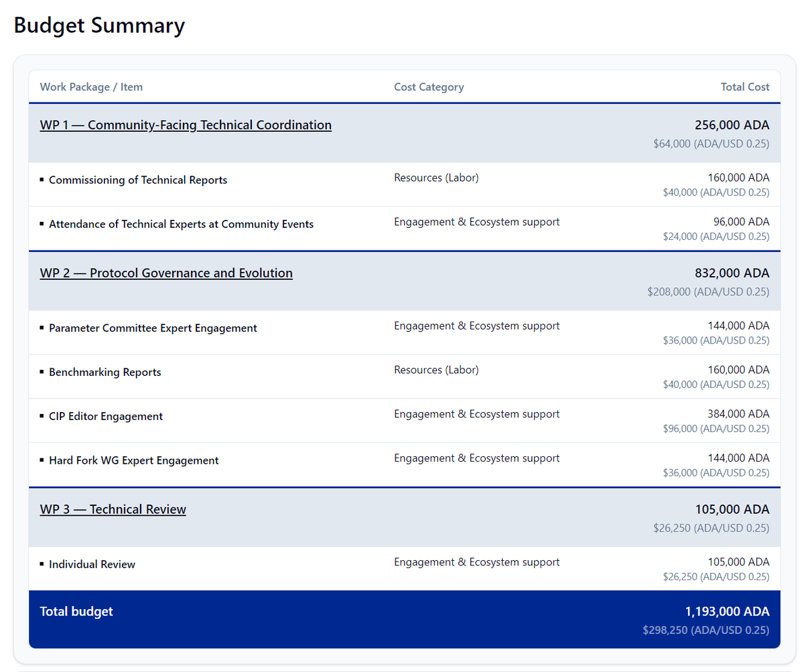Open WP 1 Community-Facing Technical Coordination link
The height and width of the screenshot is (672, 804).
pyautogui.click(x=186, y=125)
